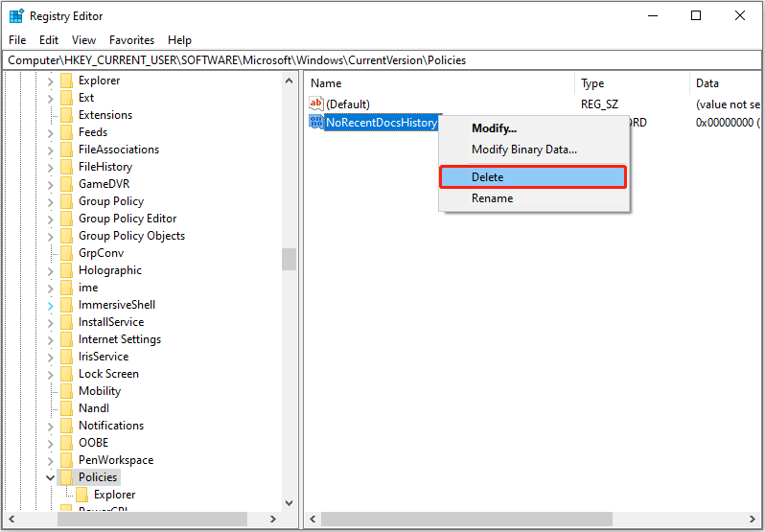
Task: Choose Delete from the context menu
Action: [x=533, y=177]
